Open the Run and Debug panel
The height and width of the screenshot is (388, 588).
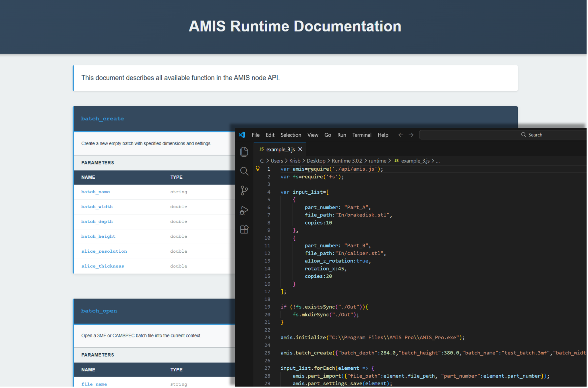[244, 210]
